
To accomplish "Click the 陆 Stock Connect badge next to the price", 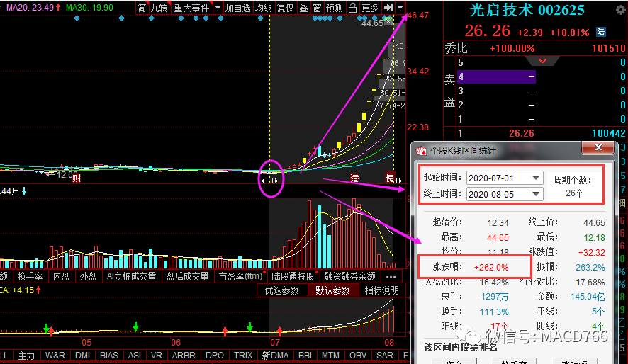I will pyautogui.click(x=601, y=32).
